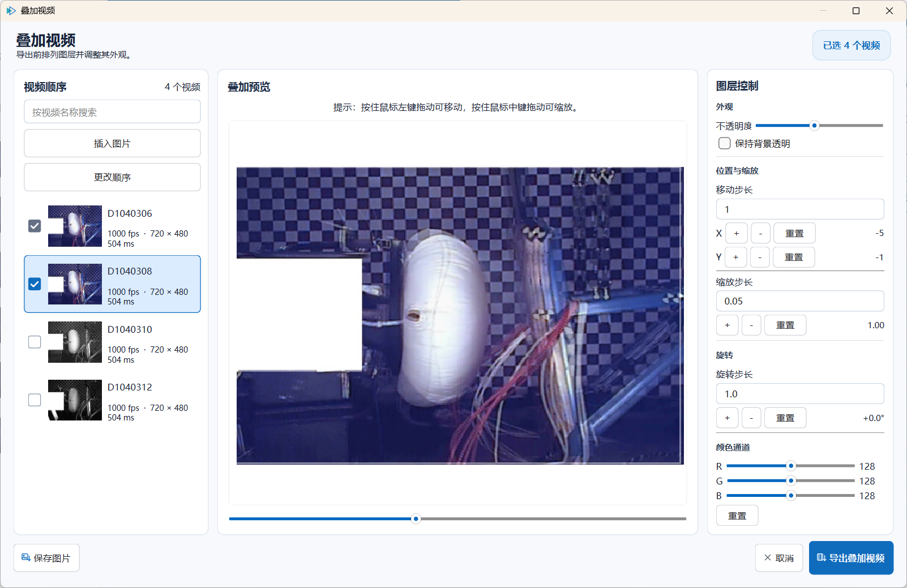The height and width of the screenshot is (588, 907).
Task: Click the preview timeline slider handle
Action: point(416,518)
